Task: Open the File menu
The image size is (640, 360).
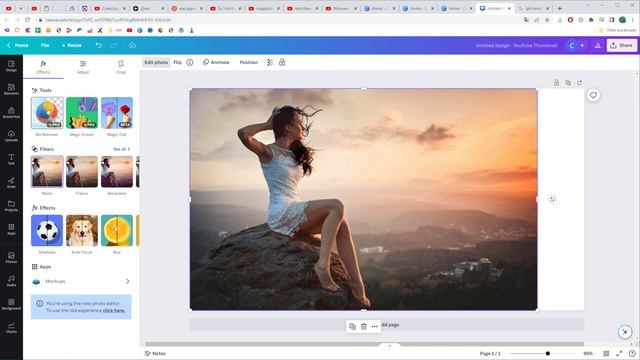Action: (x=45, y=45)
